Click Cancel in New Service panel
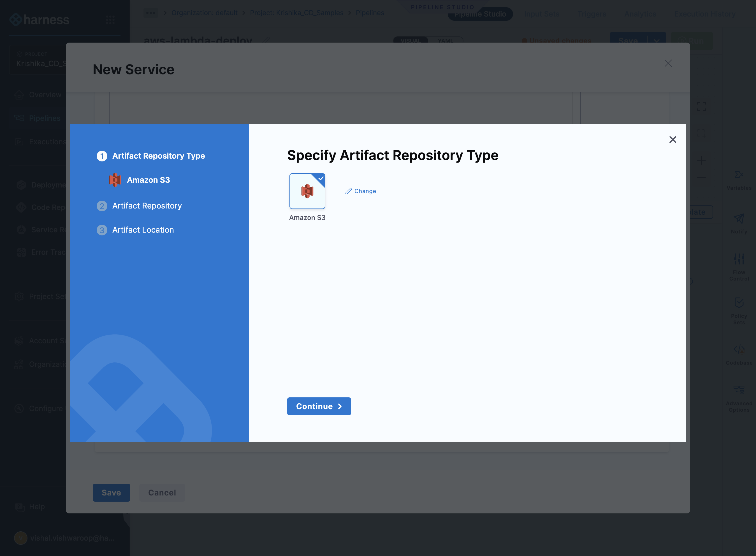This screenshot has height=556, width=756. (x=162, y=492)
